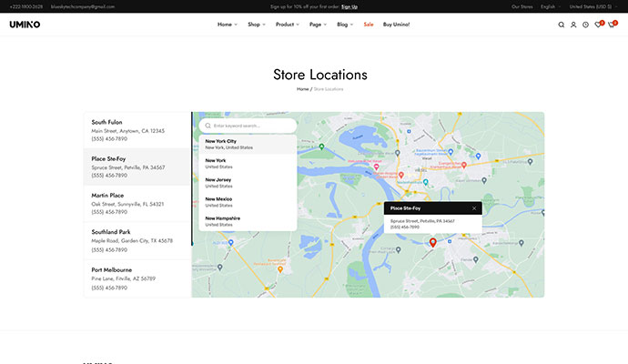Select the Port Melbourne store
The width and height of the screenshot is (628, 364).
(x=137, y=278)
